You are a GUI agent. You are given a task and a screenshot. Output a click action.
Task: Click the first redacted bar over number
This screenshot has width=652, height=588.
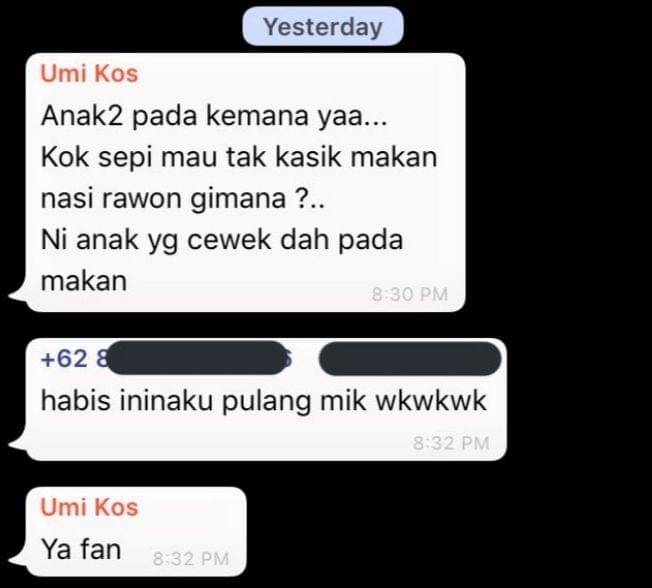coord(197,358)
